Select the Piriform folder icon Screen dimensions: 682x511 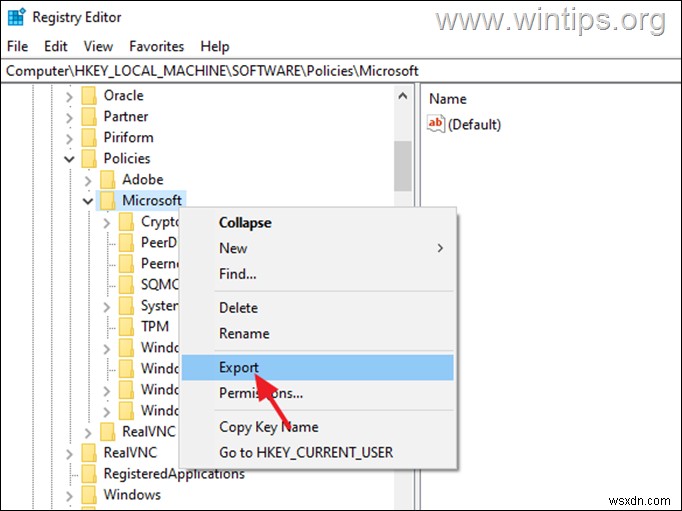(89, 137)
